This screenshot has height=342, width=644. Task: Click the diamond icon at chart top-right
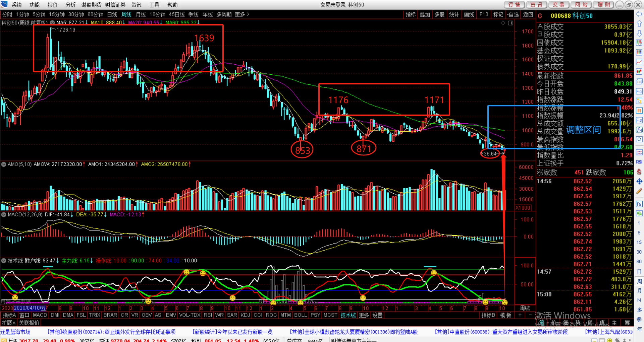click(x=503, y=23)
